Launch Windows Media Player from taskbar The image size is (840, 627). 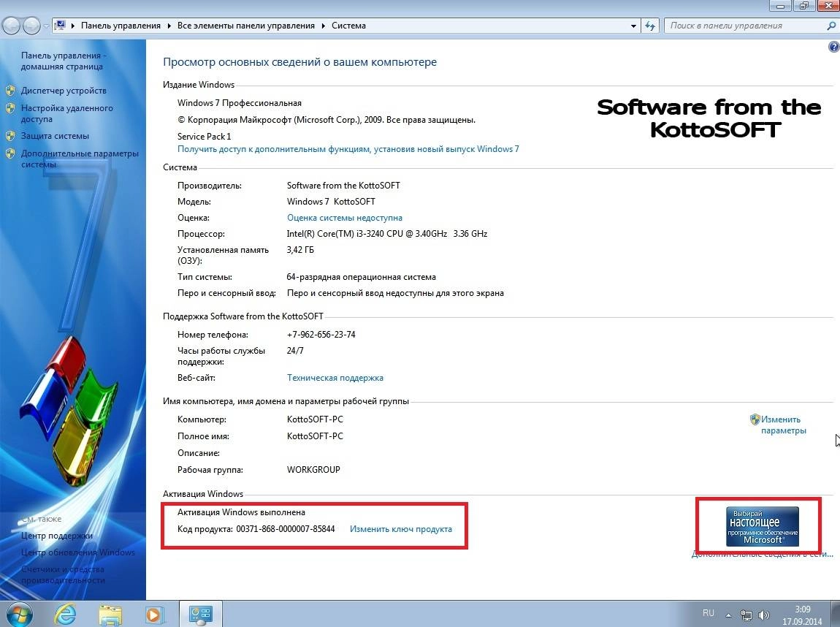154,614
